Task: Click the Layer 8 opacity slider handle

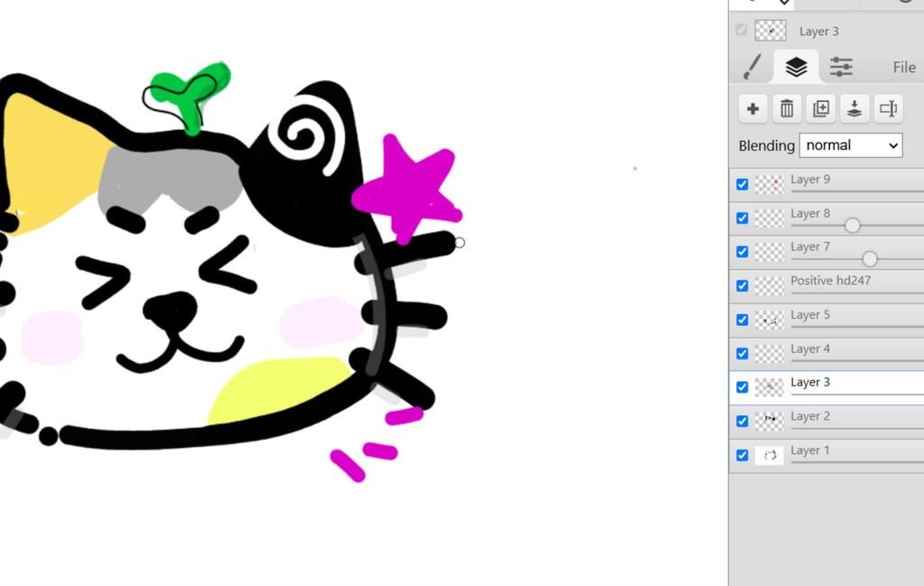Action: [x=852, y=225]
